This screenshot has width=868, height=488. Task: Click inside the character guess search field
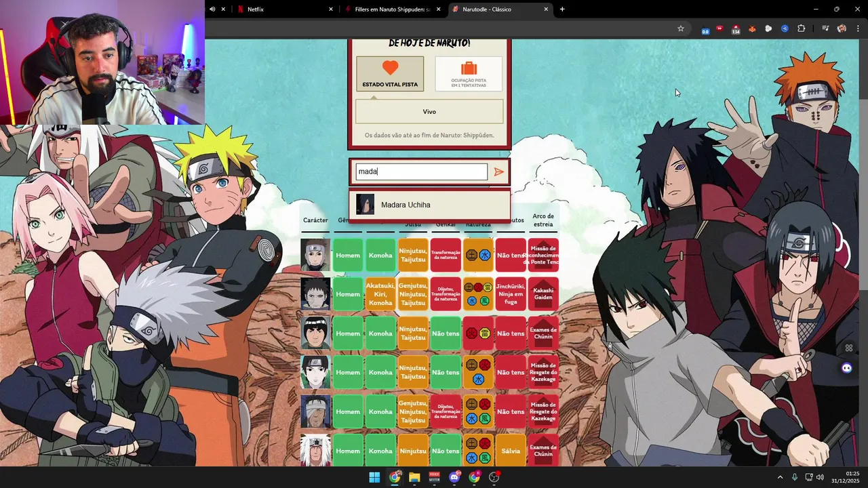(x=421, y=171)
